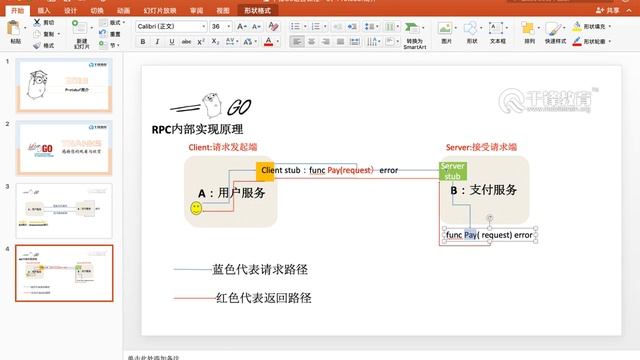The image size is (640, 360).
Task: Click the Cut (剪切) scissors icon
Action: 37,22
